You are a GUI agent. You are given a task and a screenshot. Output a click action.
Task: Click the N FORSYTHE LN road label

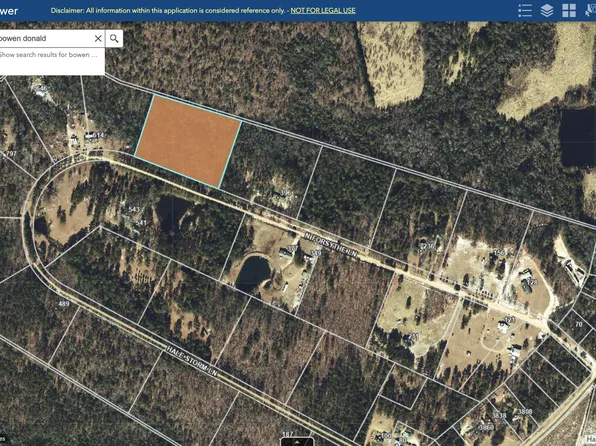[x=331, y=245]
